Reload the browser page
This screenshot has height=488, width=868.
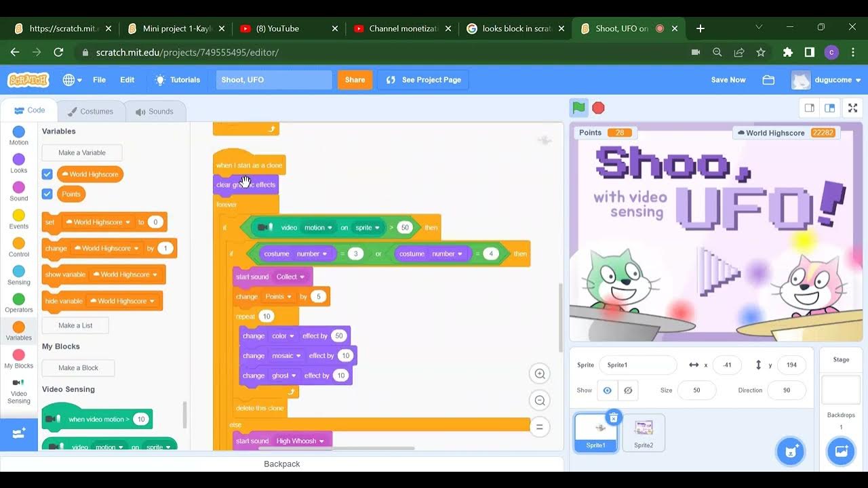[x=58, y=52]
